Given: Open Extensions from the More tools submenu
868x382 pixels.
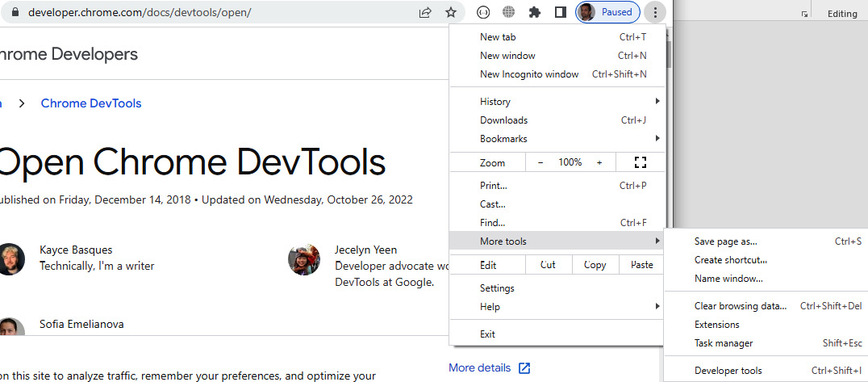Looking at the screenshot, I should tap(766, 325).
